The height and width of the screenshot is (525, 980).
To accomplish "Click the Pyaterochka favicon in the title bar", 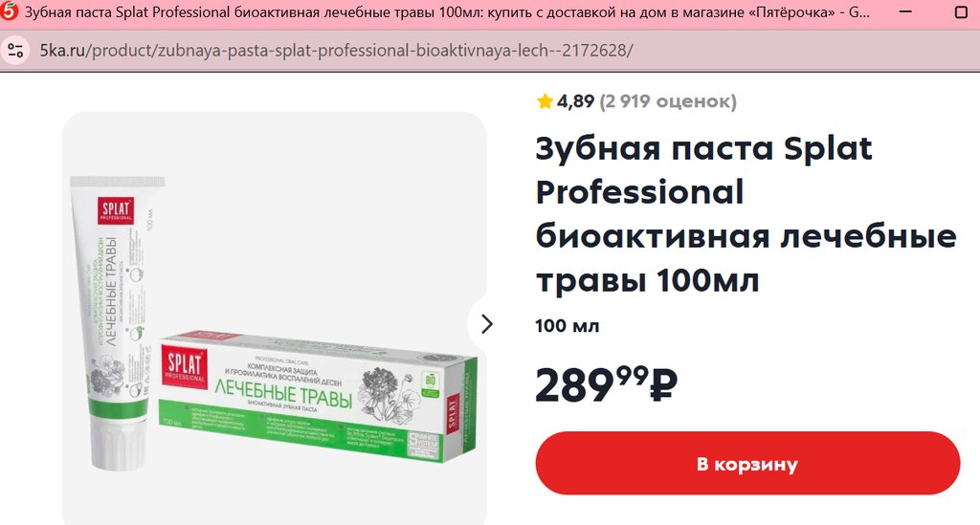I will coord(9,11).
